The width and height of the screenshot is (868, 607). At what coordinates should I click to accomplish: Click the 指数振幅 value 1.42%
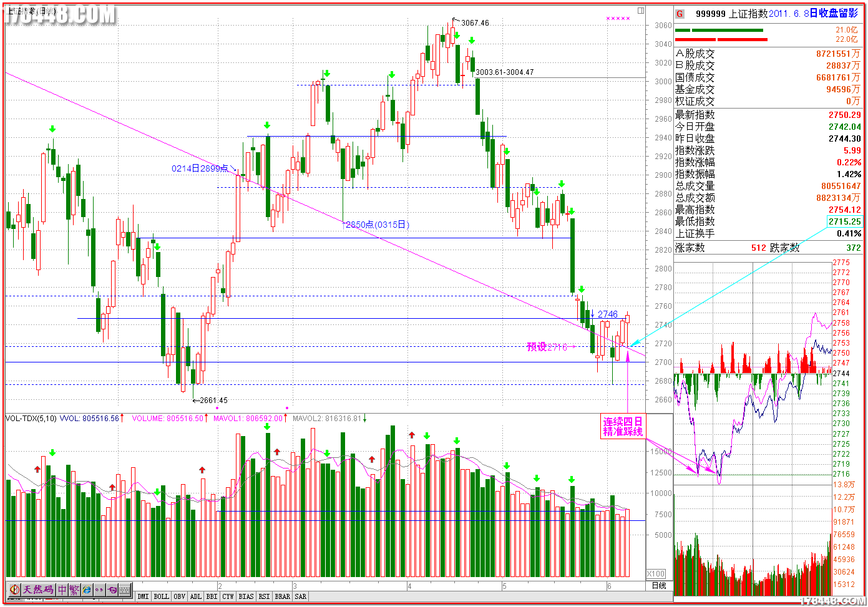[x=849, y=174]
